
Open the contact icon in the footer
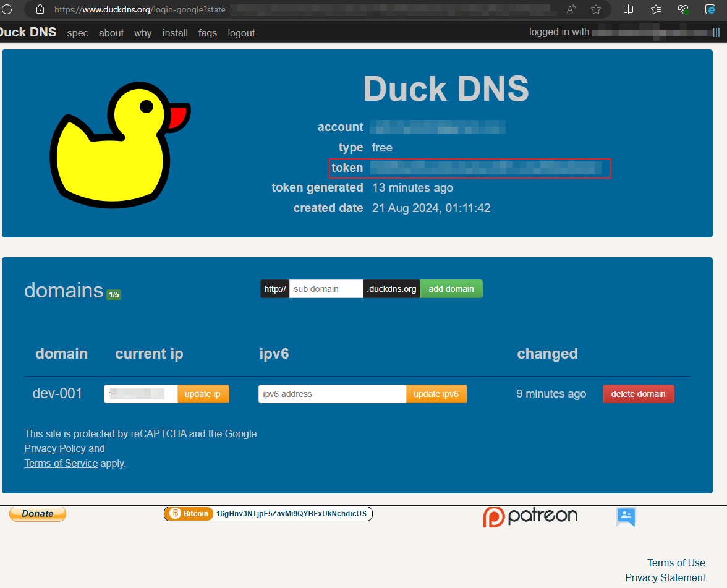626,518
